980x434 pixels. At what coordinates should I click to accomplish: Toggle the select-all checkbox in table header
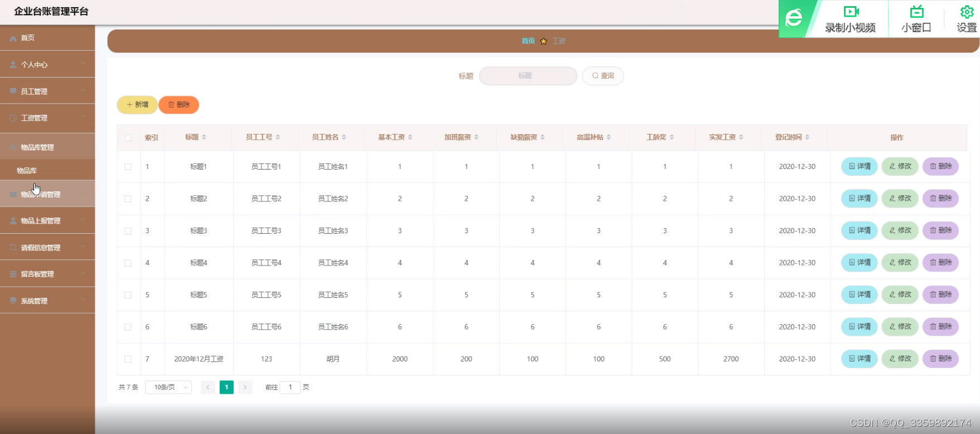[128, 138]
